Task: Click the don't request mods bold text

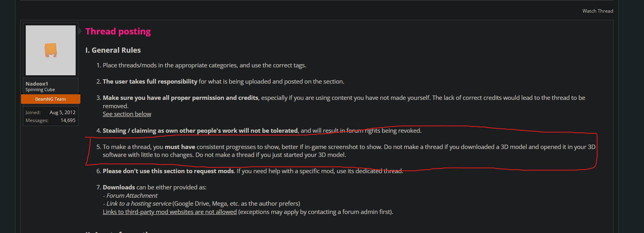Action: pyautogui.click(x=168, y=171)
